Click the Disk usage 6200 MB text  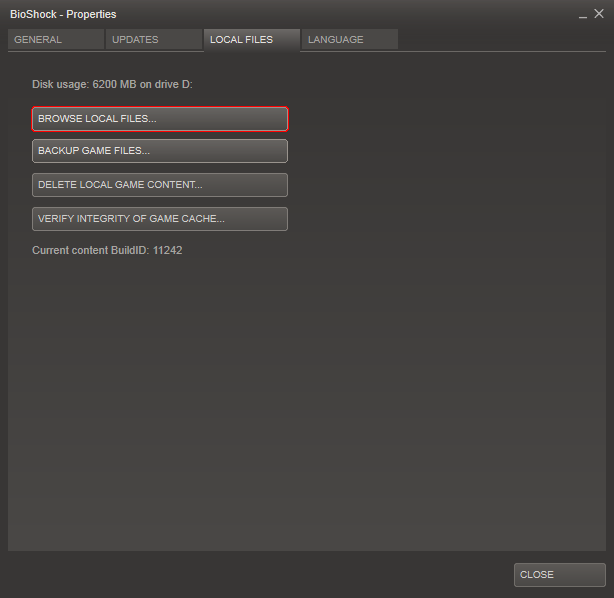click(112, 84)
